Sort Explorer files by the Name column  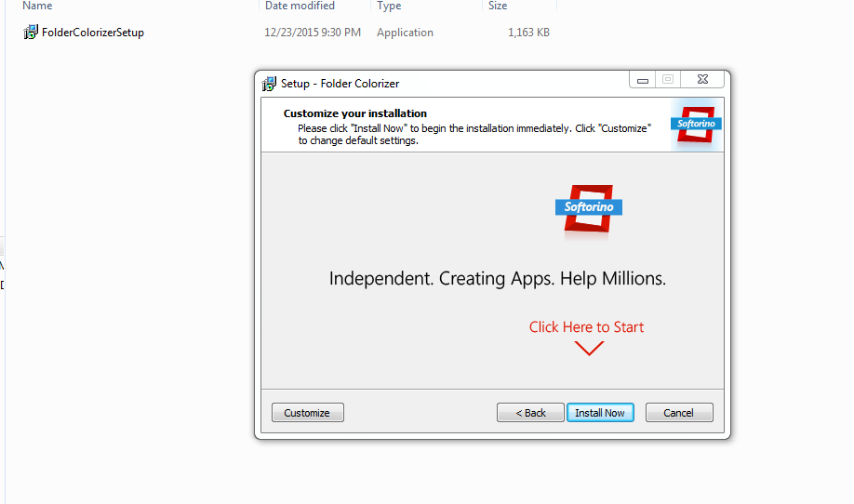(37, 6)
